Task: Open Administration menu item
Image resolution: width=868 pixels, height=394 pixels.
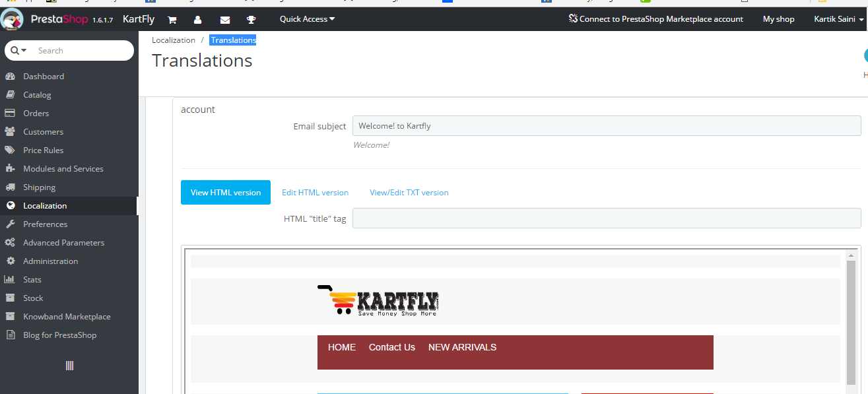Action: (51, 261)
